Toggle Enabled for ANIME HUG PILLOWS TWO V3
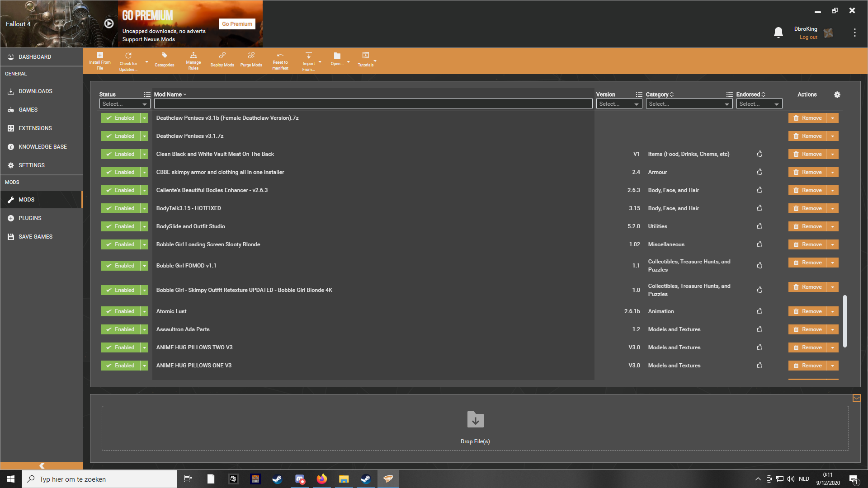 pyautogui.click(x=121, y=347)
